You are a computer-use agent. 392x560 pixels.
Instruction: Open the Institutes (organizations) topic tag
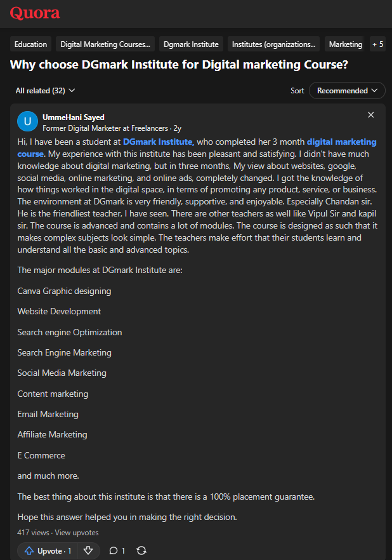coord(273,44)
